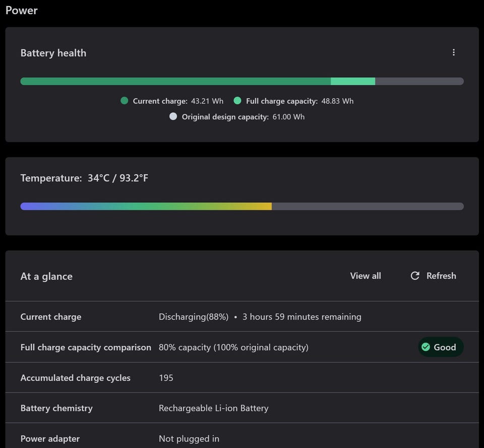
Task: Click the Battery health card title
Action: [53, 53]
